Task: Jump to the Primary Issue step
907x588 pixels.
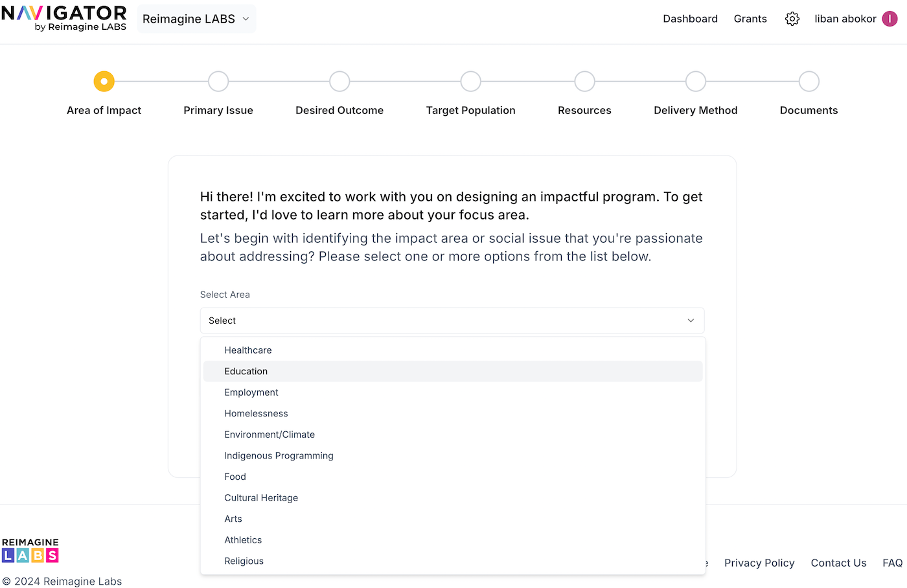Action: coord(218,82)
